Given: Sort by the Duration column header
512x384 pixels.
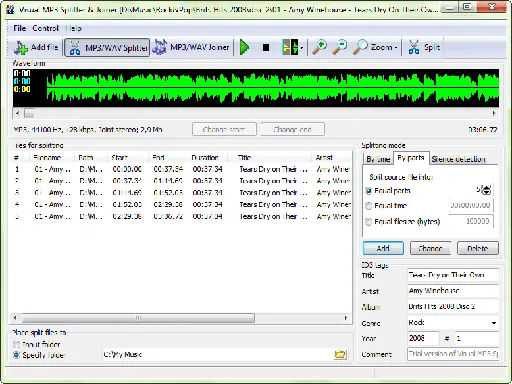Looking at the screenshot, I should [208, 157].
